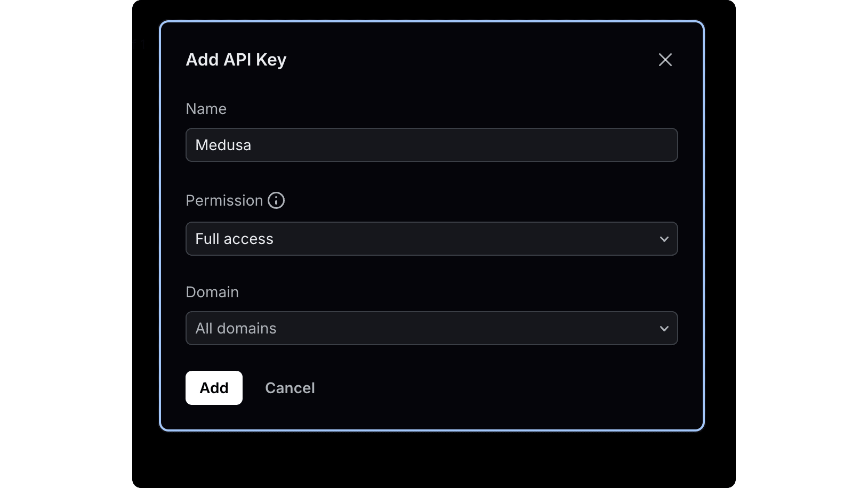Abort key creation using Cancel

[x=290, y=388]
